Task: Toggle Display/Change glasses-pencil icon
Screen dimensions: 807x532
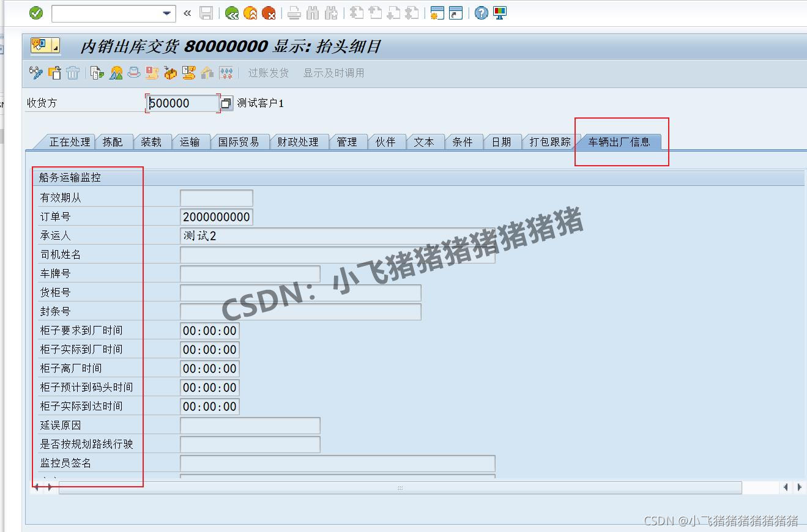Action: [x=36, y=73]
